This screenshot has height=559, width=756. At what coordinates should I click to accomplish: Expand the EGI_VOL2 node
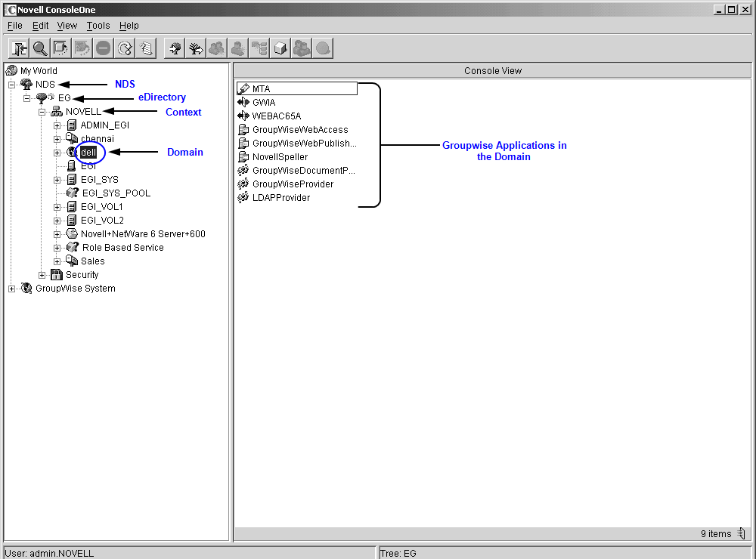coord(57,221)
